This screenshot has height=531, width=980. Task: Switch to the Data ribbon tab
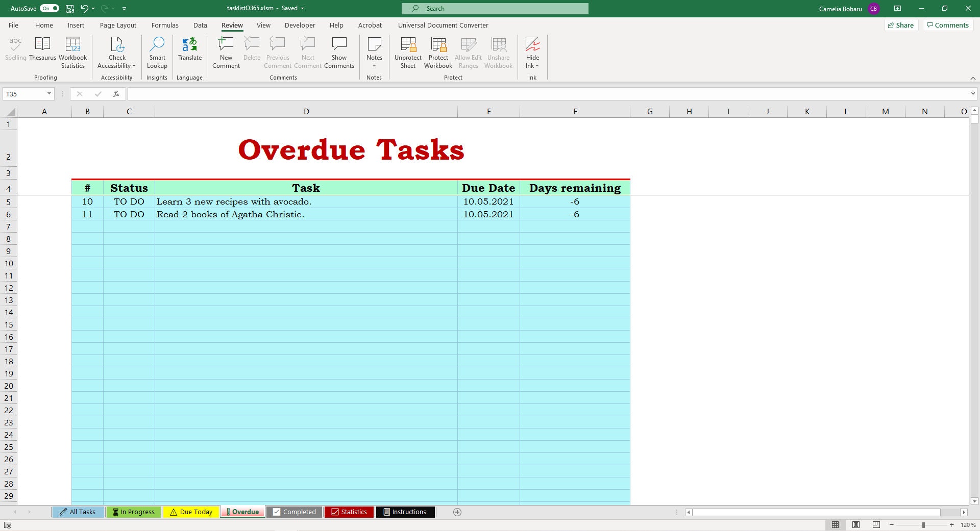200,25
